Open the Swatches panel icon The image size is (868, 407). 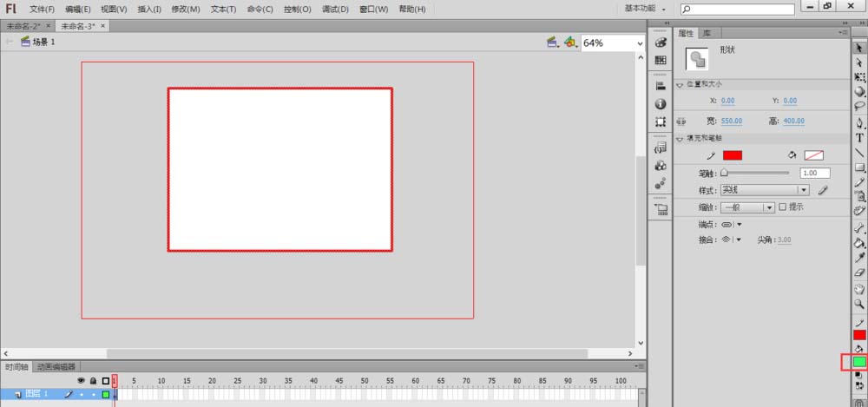pyautogui.click(x=661, y=60)
